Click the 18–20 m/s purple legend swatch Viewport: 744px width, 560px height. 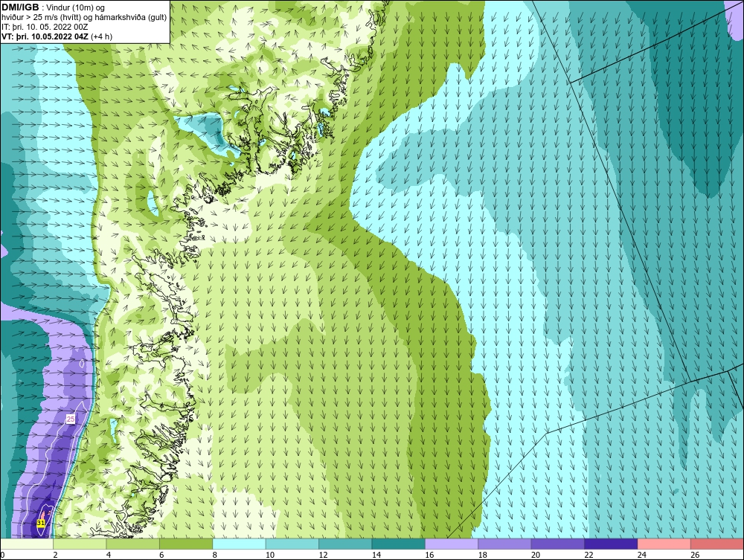pyautogui.click(x=505, y=544)
